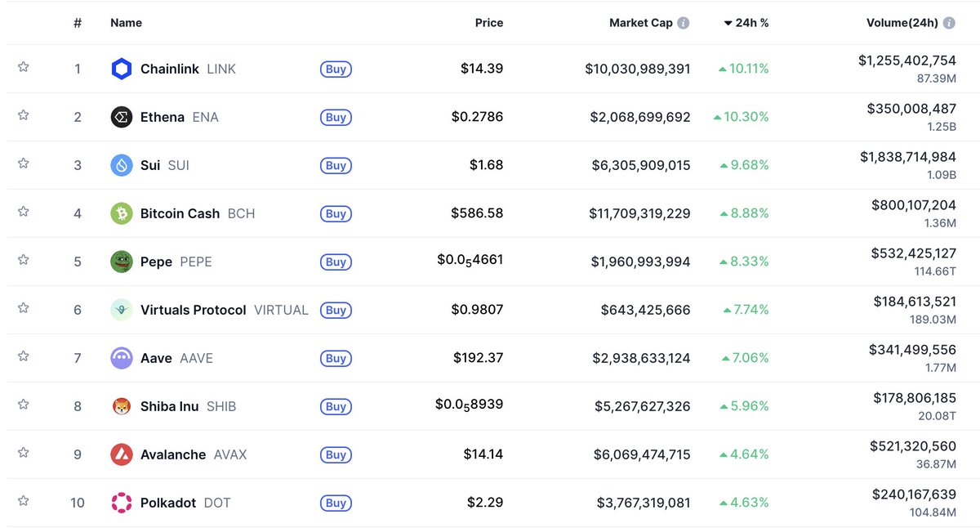The width and height of the screenshot is (980, 528).
Task: Star Chainlink to add to watchlist
Action: 24,67
